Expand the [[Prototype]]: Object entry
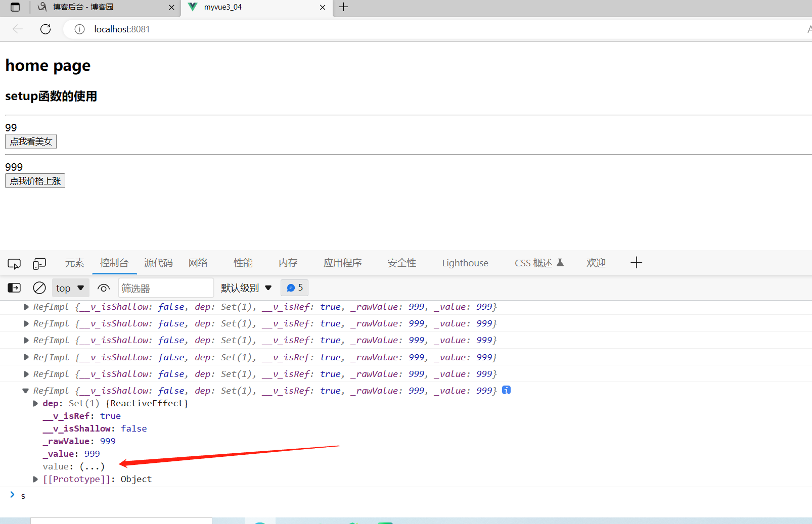Image resolution: width=812 pixels, height=524 pixels. pyautogui.click(x=35, y=479)
